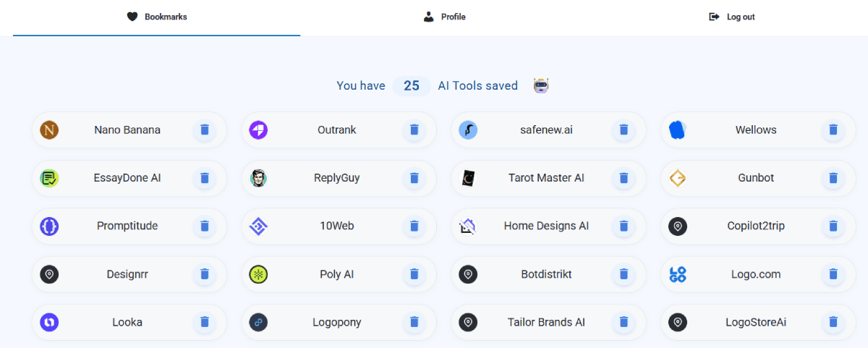
Task: Delete the safenew.ai bookmark
Action: 624,130
